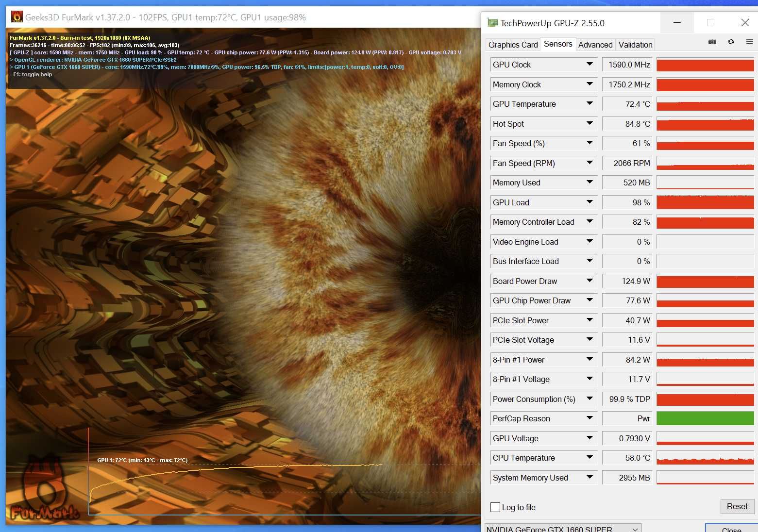758x532 pixels.
Task: Click the CPU Temperature history graph
Action: tap(705, 458)
